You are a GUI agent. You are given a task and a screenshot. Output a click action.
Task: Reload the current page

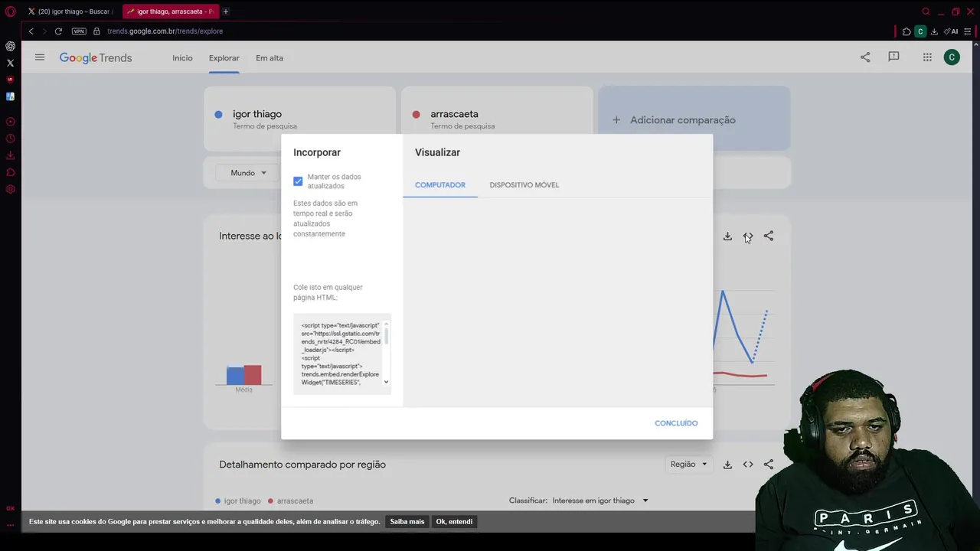58,31
